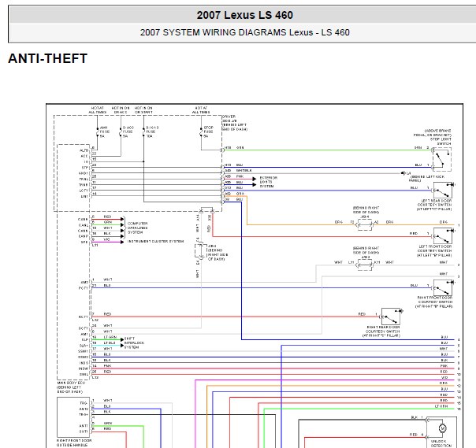This screenshot has height=448, width=476.
Task: Click the Right Front Door Outside Handle box
Action: (x=73, y=417)
